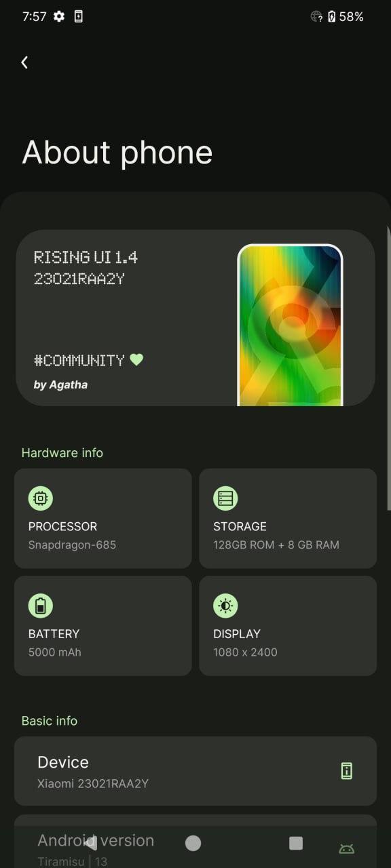
Task: Tap the RISING UI 1.4 banner text
Action: click(86, 257)
